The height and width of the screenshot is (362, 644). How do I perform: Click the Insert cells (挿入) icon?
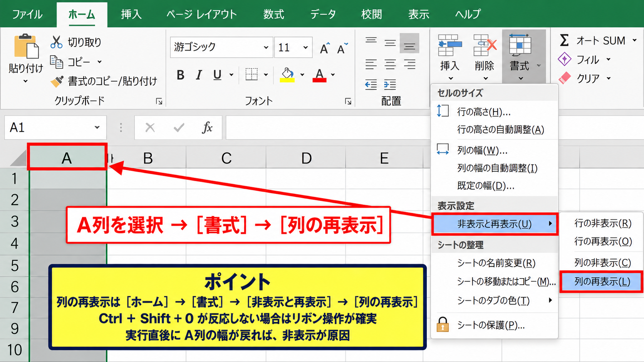(450, 45)
